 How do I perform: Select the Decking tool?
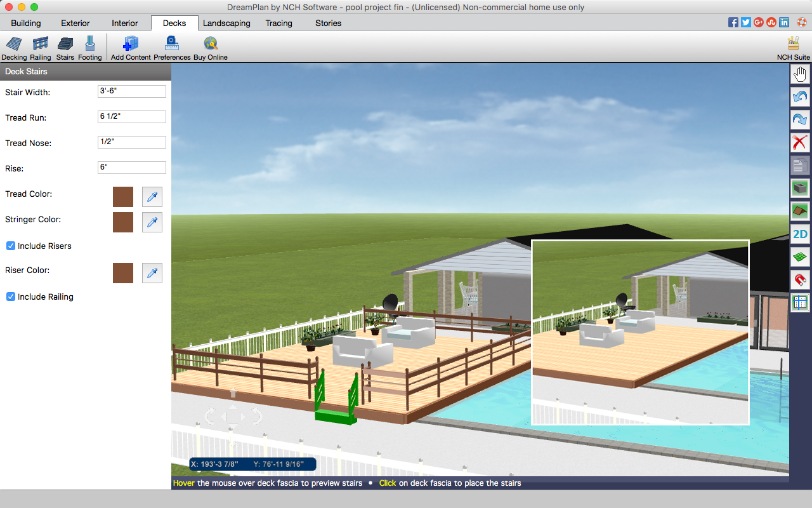[x=14, y=48]
